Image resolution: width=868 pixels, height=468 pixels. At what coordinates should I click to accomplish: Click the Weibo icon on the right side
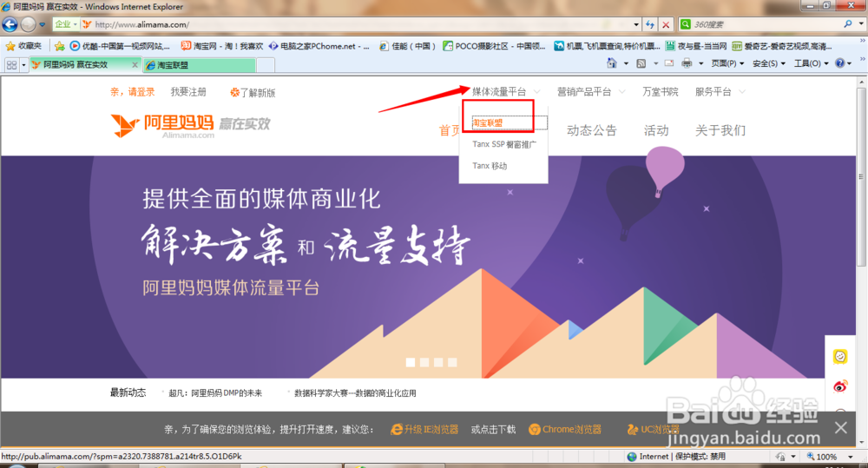point(840,386)
